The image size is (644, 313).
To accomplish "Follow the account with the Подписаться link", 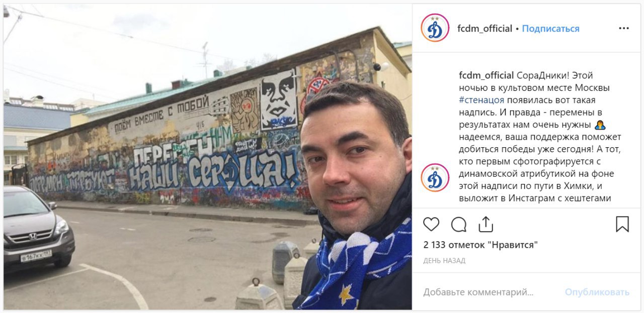I will 550,29.
